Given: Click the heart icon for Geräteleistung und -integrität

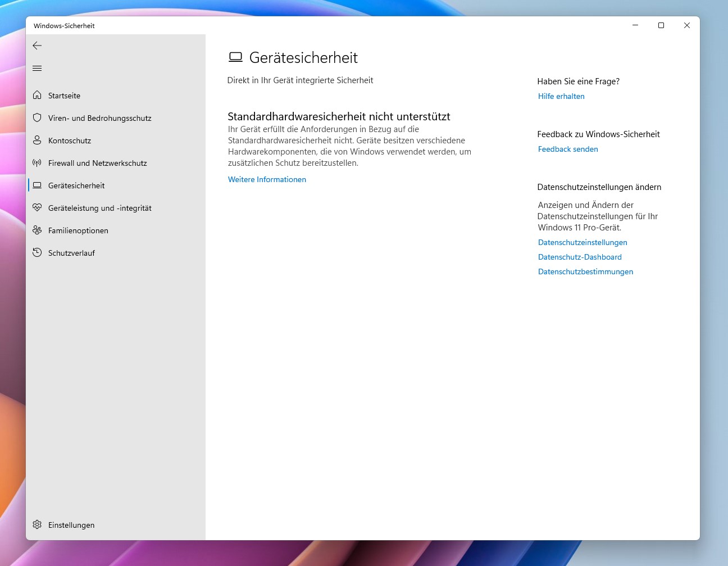Looking at the screenshot, I should pos(37,207).
